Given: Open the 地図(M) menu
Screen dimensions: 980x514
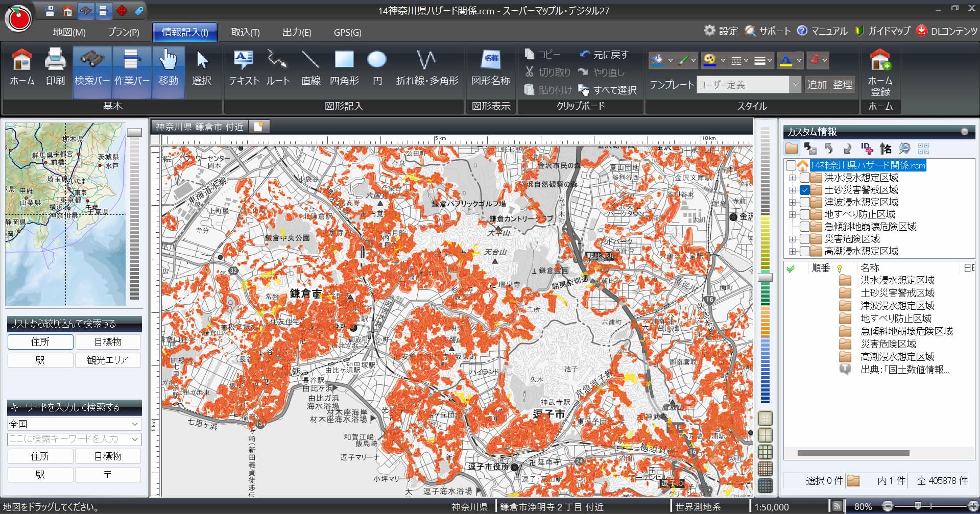Looking at the screenshot, I should coord(69,32).
